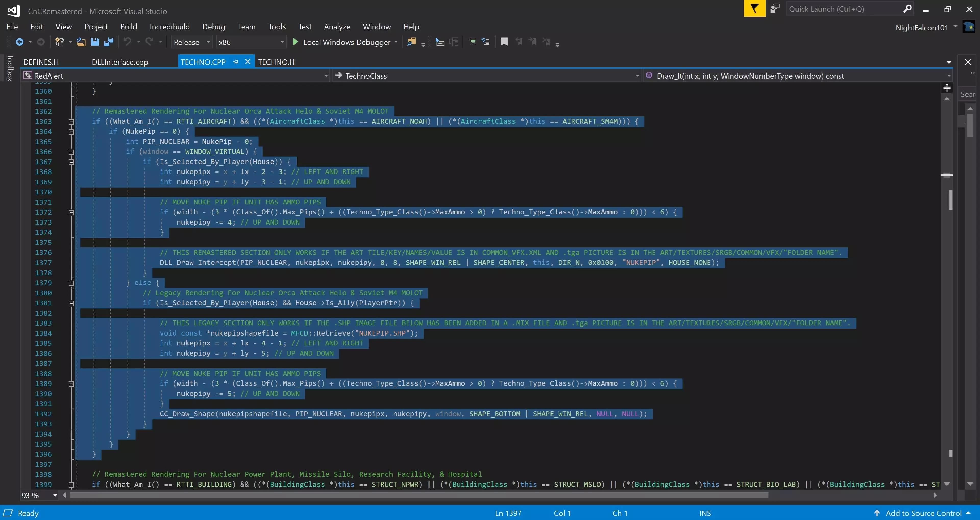Click the yellow feedback filter icon
The height and width of the screenshot is (520, 980).
[754, 9]
